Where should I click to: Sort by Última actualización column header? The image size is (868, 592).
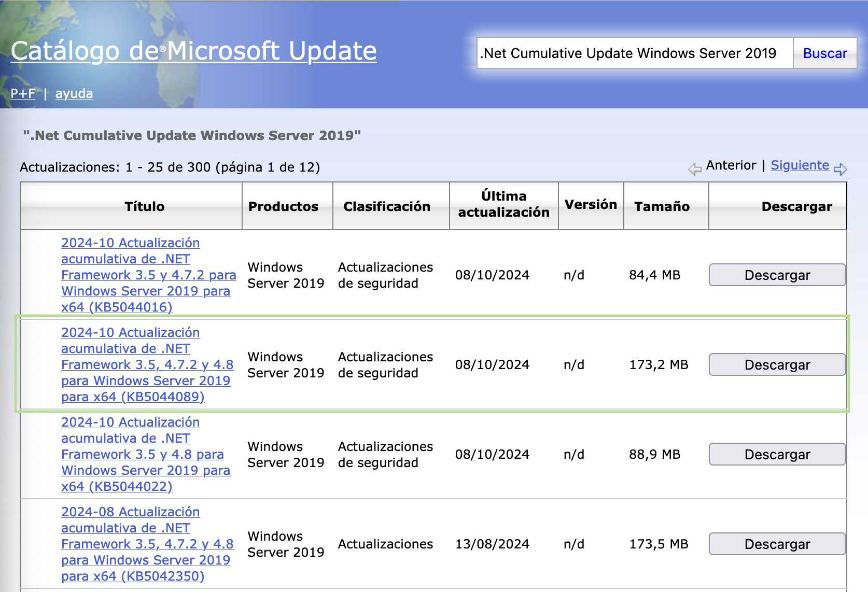(x=503, y=204)
